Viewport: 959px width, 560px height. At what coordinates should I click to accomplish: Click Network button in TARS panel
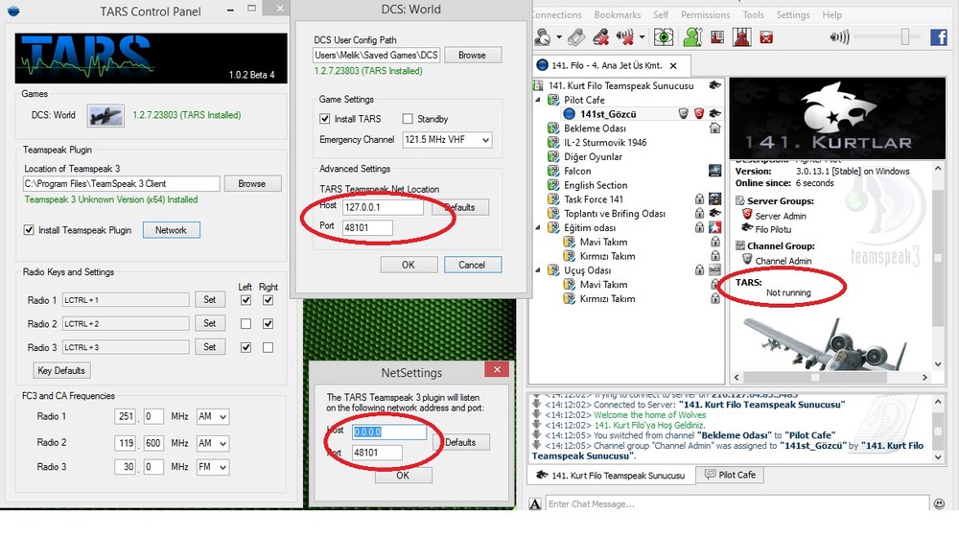coord(172,230)
